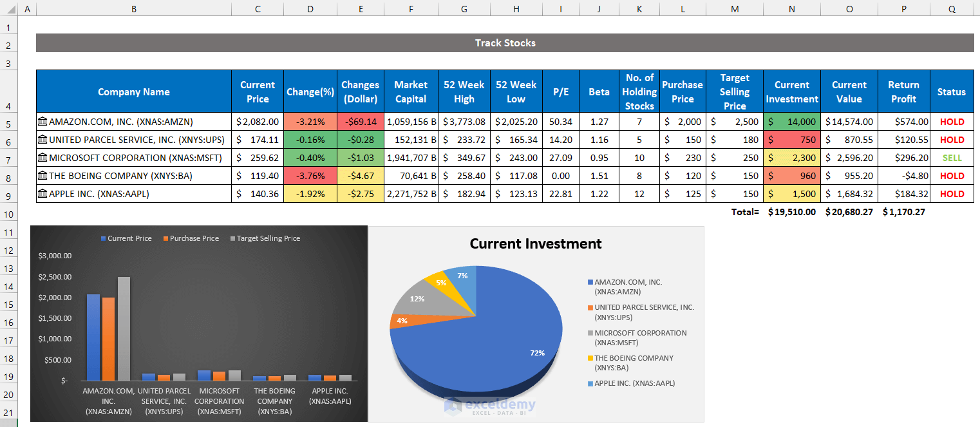The height and width of the screenshot is (427, 980).
Task: Click the Amazon Target Selling Price gray bar
Action: (x=124, y=328)
